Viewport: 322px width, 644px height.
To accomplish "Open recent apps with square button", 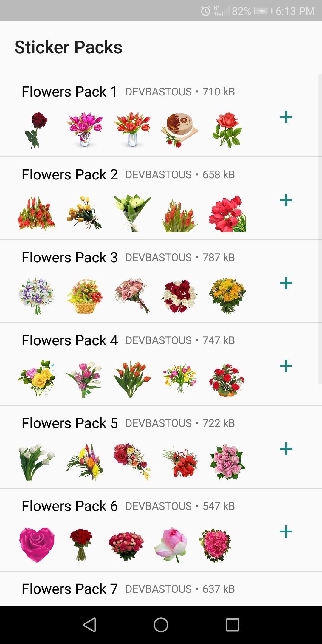I will pyautogui.click(x=232, y=625).
